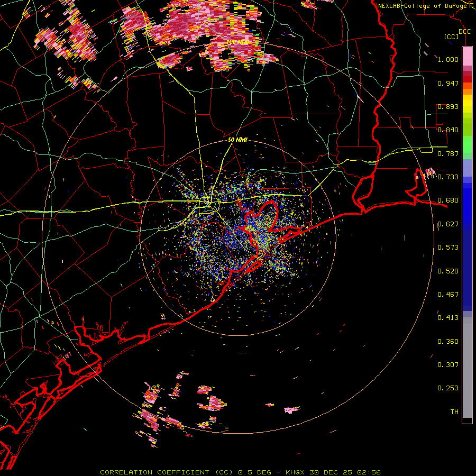This screenshot has width=476, height=476.
Task: Click the 0.573 scale value
Action: coord(448,248)
